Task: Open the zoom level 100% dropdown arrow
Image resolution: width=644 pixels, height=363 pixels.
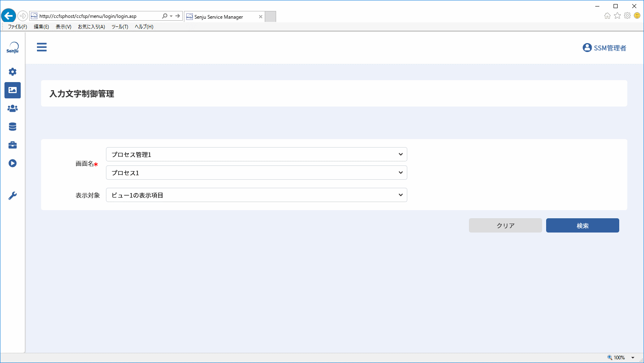Action: click(633, 358)
